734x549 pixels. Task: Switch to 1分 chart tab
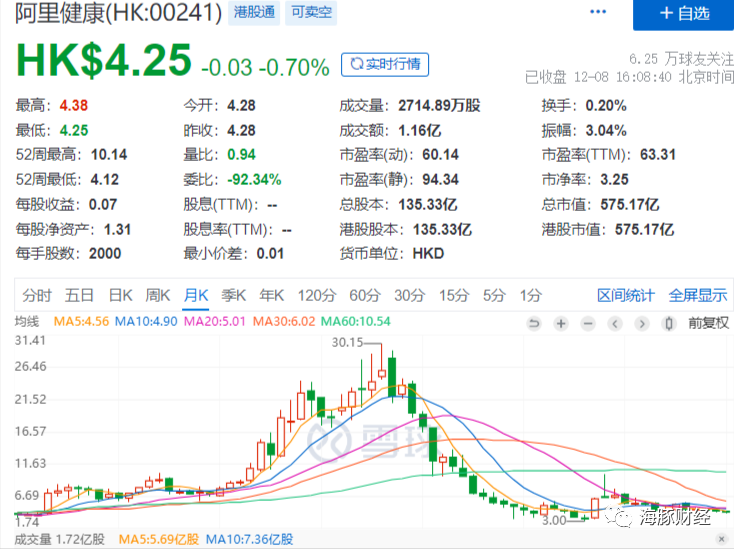[530, 295]
